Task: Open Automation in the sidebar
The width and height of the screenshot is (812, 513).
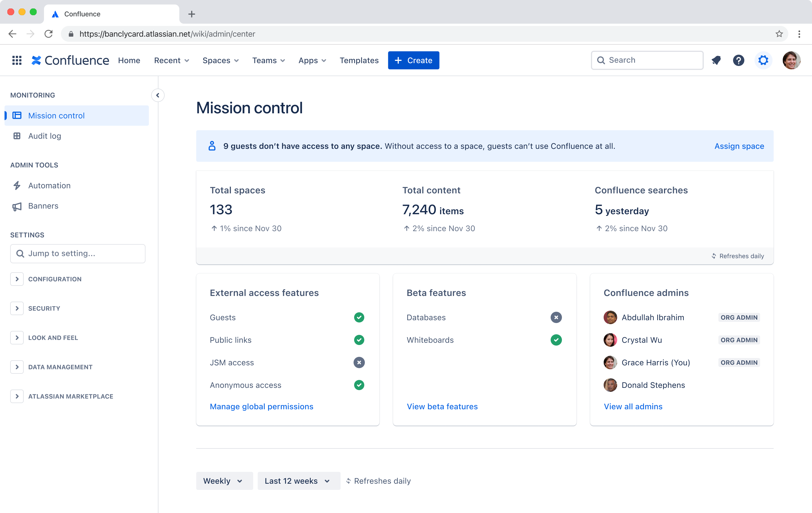Action: [76, 185]
